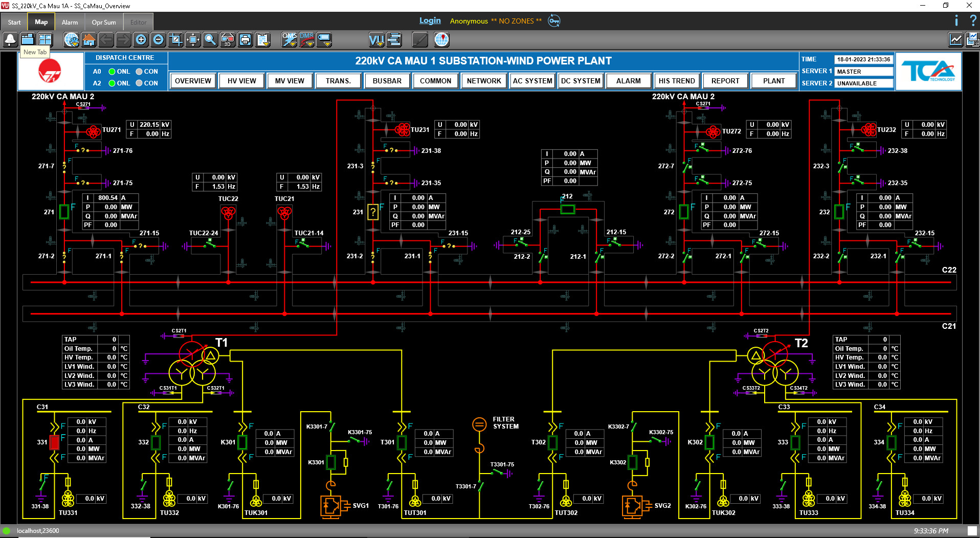
Task: Click the printer icon in toolbar
Action: pos(245,39)
